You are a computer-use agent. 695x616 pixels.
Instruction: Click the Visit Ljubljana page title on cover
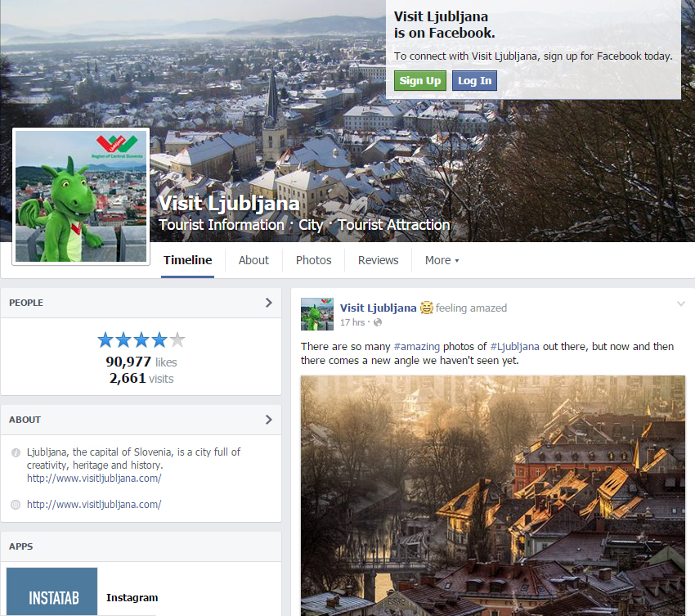tap(229, 204)
